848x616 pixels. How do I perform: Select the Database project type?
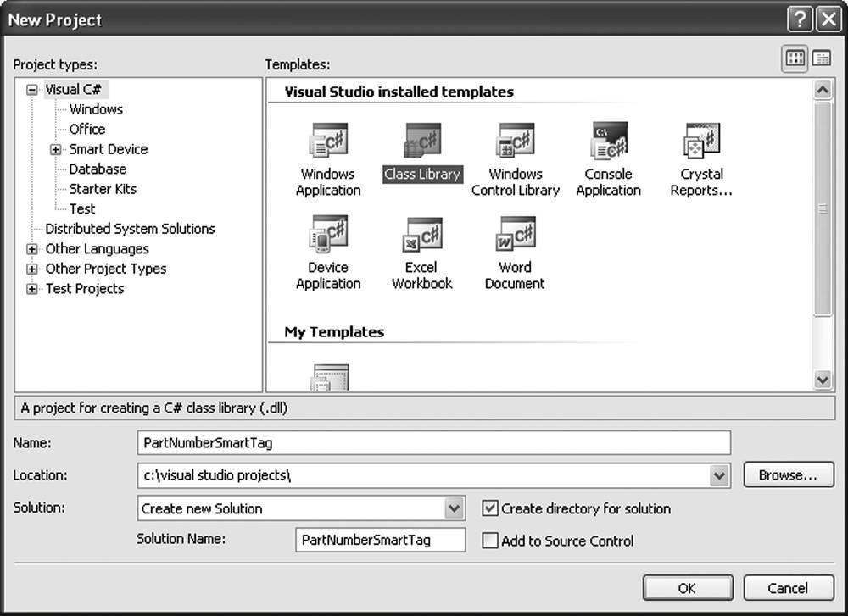click(x=98, y=169)
